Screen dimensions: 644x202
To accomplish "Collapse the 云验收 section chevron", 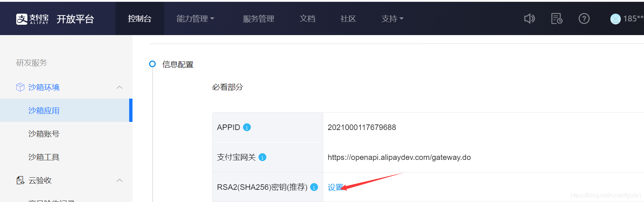I will pyautogui.click(x=119, y=181).
